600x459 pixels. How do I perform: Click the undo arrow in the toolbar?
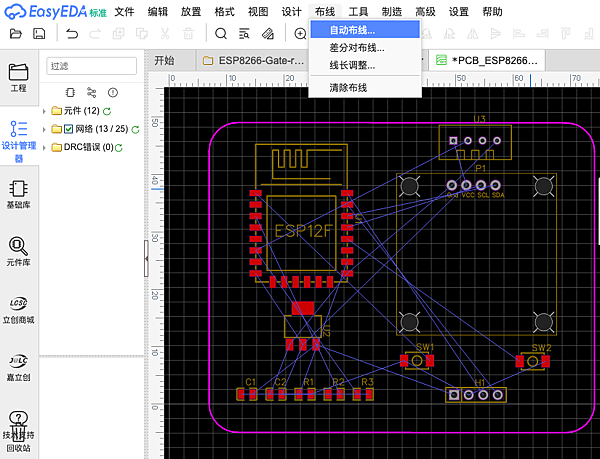(73, 34)
